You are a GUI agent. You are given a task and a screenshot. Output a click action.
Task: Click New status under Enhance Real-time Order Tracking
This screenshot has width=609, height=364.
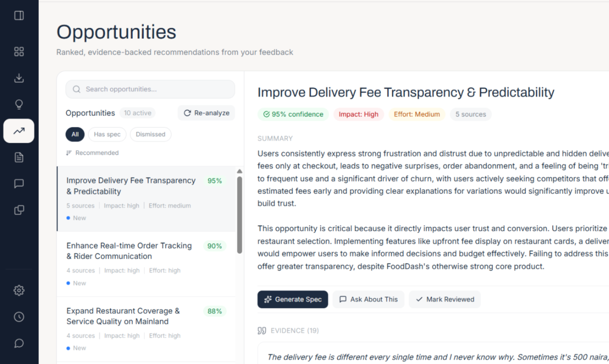pyautogui.click(x=76, y=283)
